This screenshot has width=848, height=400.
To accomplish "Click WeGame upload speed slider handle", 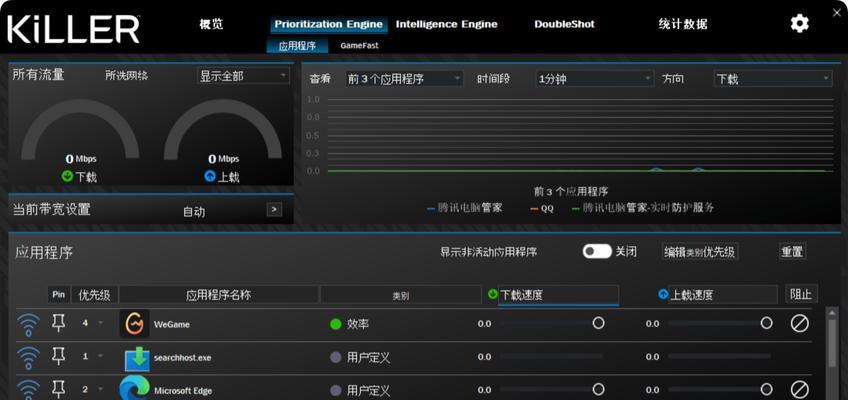I will [x=766, y=323].
